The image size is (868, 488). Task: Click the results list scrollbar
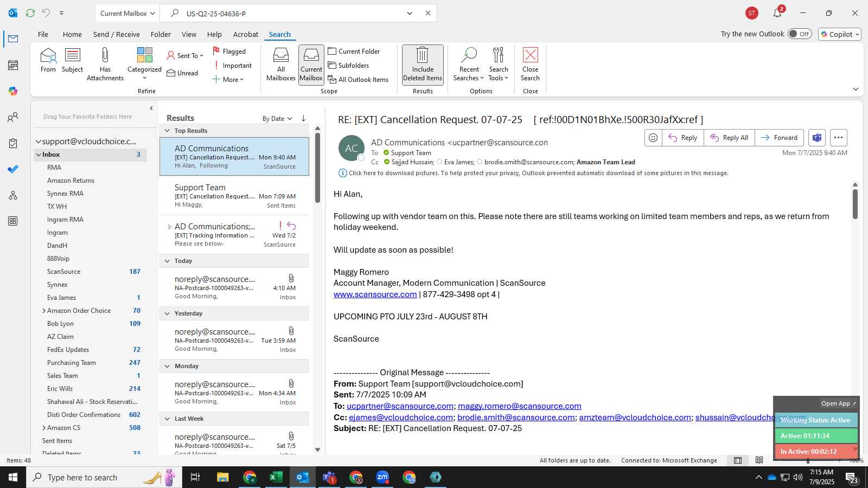pos(317,168)
